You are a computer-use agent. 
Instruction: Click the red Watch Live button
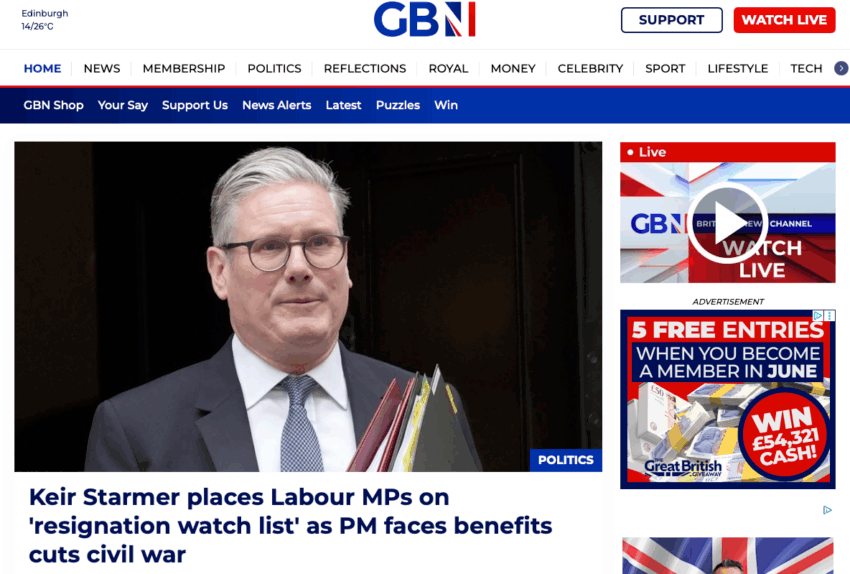tap(784, 20)
